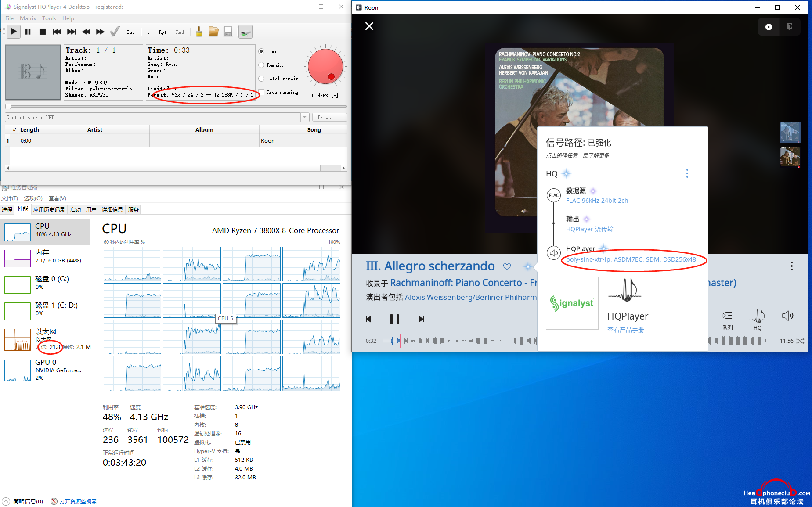Toggle Rnd random mode in HQPlayer
Screen dimensions: 812x507
(x=180, y=32)
